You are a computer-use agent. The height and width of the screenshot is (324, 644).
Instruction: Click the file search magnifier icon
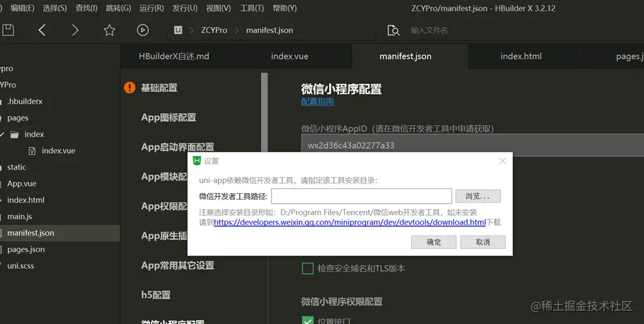(x=393, y=30)
